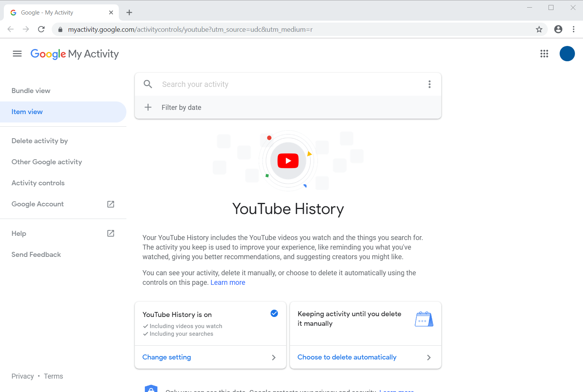Click in the Search your activity field
Image resolution: width=583 pixels, height=392 pixels.
click(230, 84)
